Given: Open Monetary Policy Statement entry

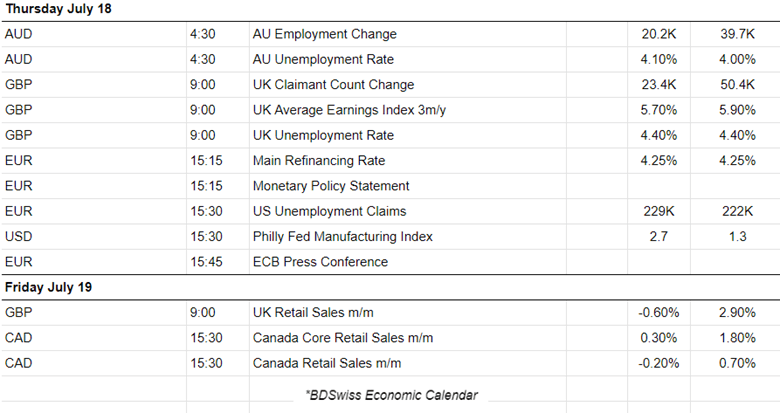Looking at the screenshot, I should coord(331,186).
